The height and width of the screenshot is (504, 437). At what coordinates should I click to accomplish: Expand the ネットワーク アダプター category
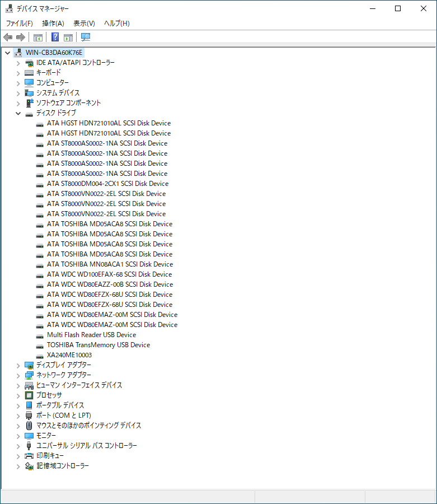tap(18, 376)
